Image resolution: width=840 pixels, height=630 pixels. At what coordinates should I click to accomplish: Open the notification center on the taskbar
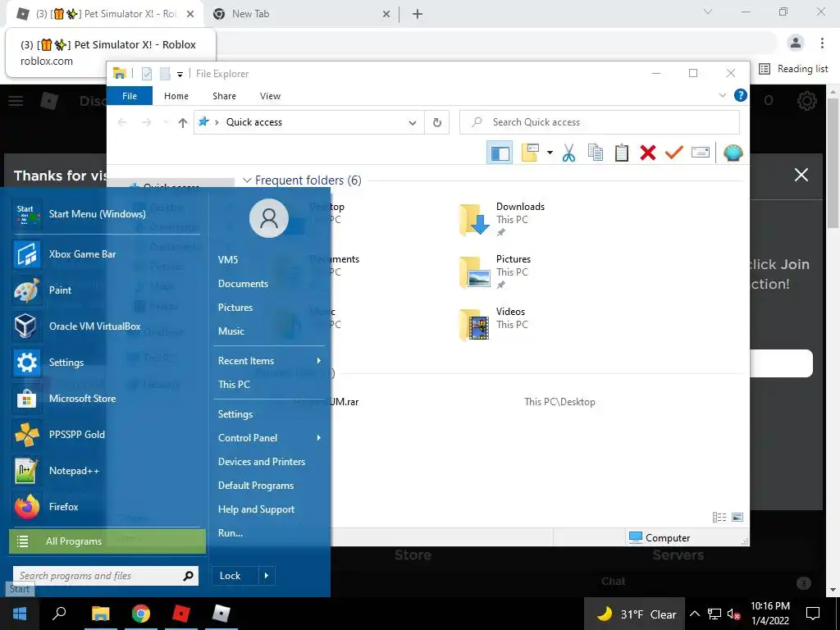(813, 614)
